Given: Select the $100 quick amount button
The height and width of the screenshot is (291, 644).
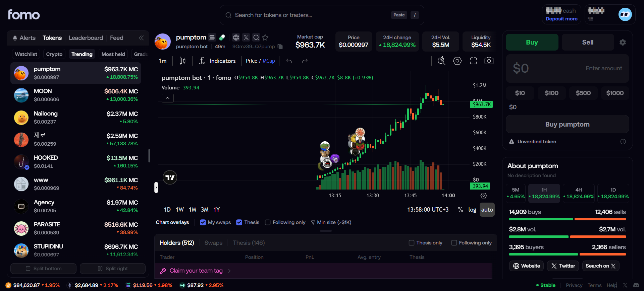Looking at the screenshot, I should tap(552, 93).
